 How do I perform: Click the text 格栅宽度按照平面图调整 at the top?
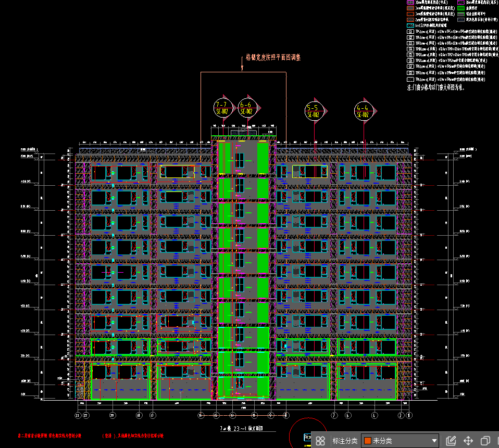[x=273, y=58]
